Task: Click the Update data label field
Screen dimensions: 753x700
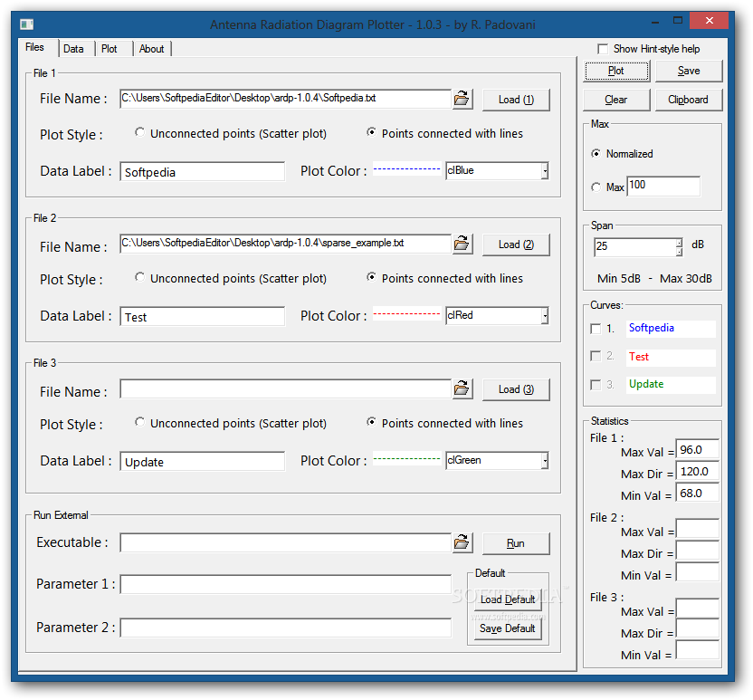Action: pyautogui.click(x=202, y=462)
